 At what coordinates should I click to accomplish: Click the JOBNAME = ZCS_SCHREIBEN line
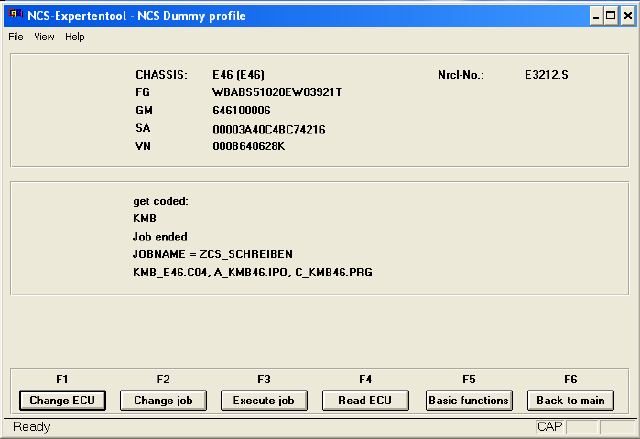[213, 254]
